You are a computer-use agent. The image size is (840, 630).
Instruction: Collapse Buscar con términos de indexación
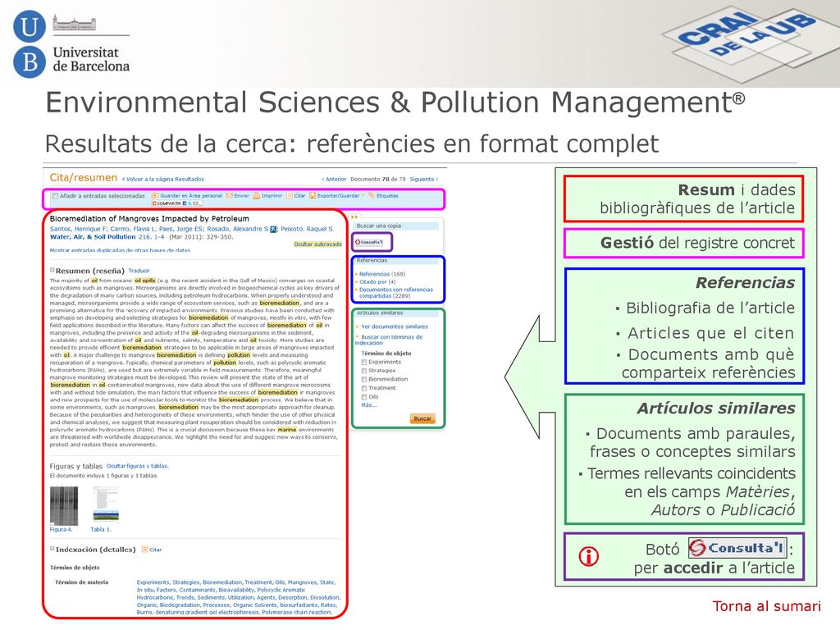click(357, 337)
